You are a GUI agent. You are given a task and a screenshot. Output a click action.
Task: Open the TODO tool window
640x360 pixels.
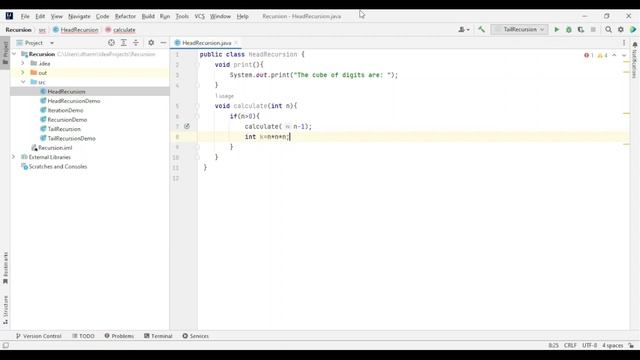pyautogui.click(x=83, y=336)
